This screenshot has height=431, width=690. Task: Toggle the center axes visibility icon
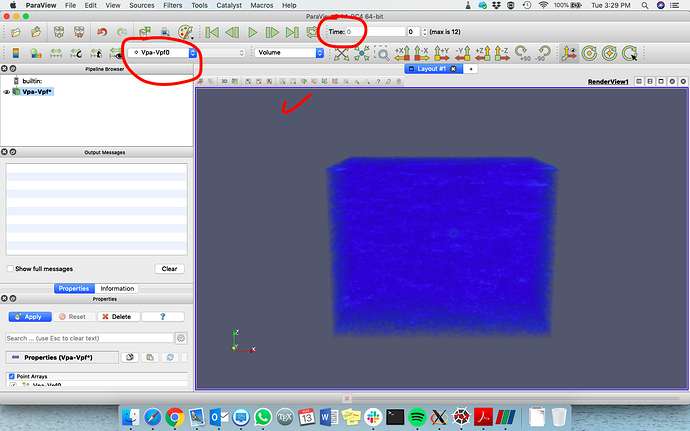point(589,53)
